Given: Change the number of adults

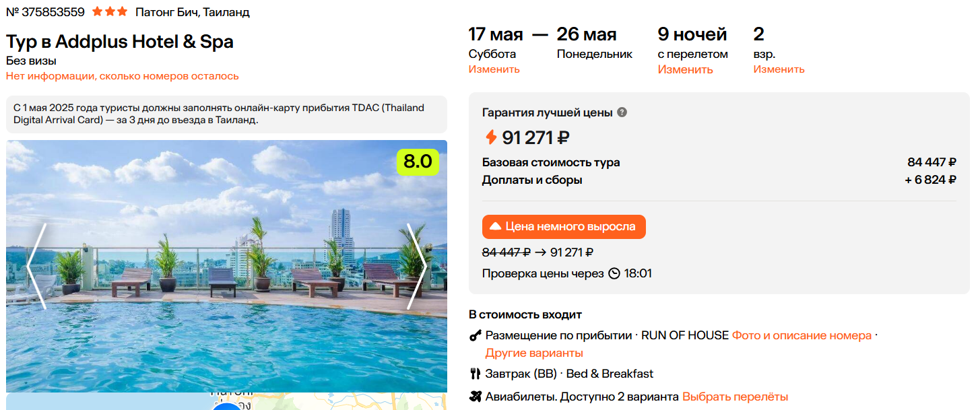Looking at the screenshot, I should click(779, 69).
